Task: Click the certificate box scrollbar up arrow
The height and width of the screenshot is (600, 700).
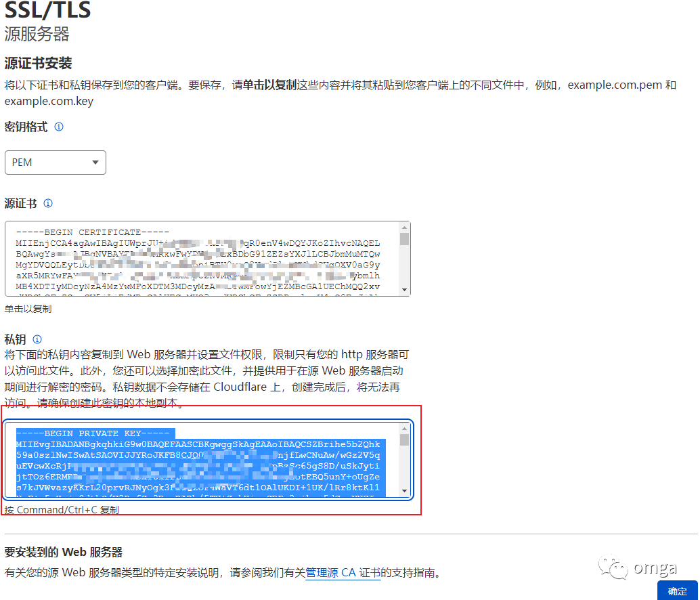Action: 405,229
